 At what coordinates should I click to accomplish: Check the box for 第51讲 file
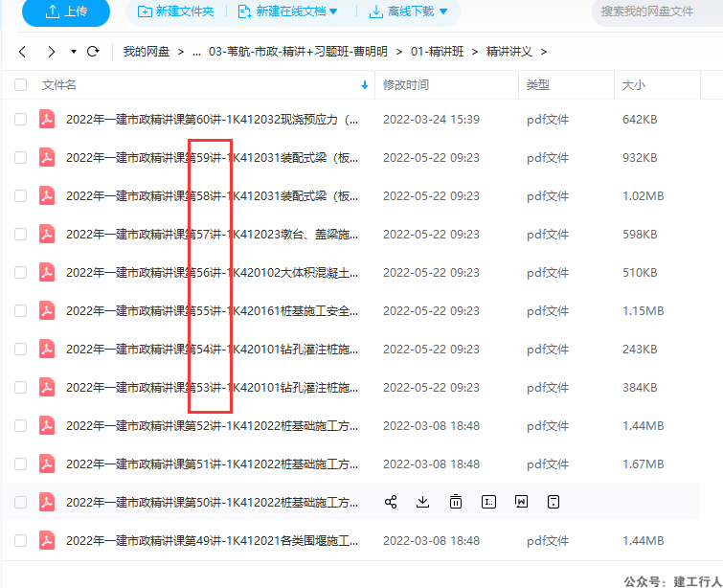tap(20, 464)
